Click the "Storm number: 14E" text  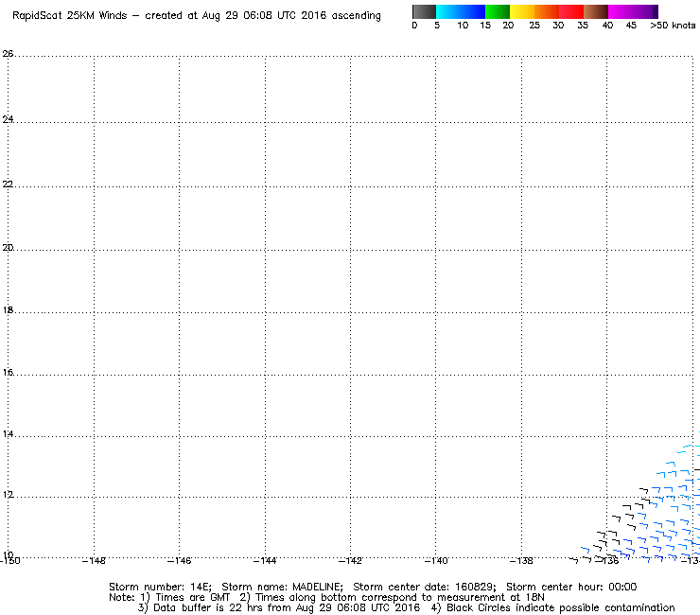pos(160,587)
